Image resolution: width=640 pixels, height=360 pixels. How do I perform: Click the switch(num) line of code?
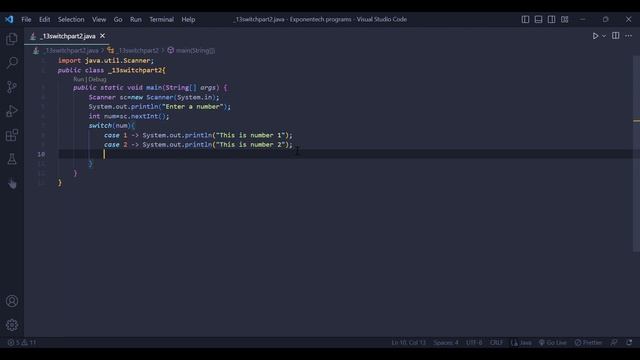click(x=111, y=125)
